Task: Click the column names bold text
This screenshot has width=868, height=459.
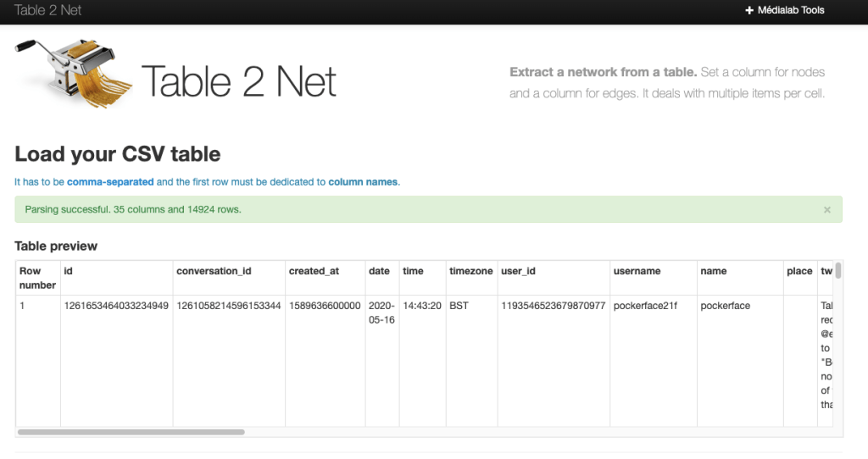Action: coord(363,182)
